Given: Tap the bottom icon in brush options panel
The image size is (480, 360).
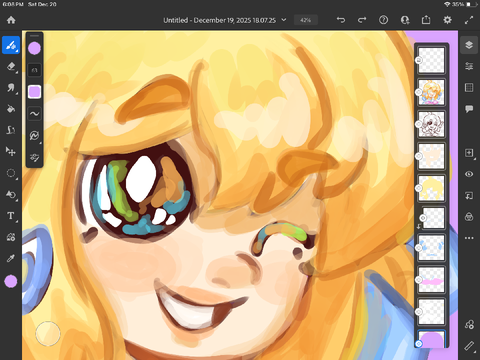Looking at the screenshot, I should click(34, 157).
